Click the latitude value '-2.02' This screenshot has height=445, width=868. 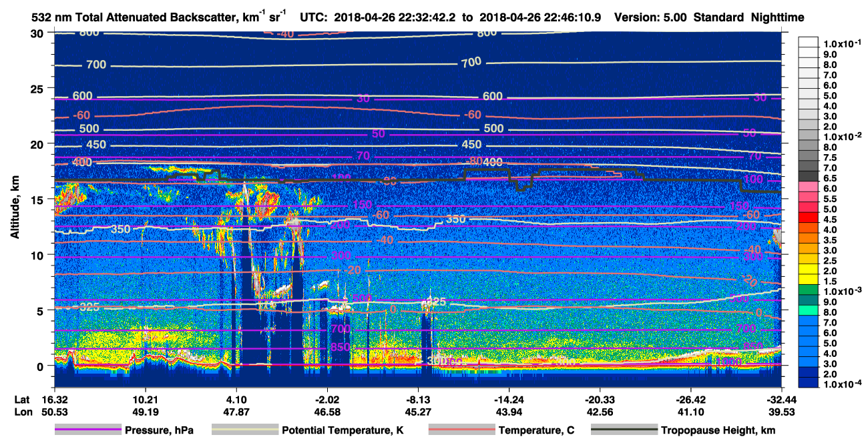327,400
